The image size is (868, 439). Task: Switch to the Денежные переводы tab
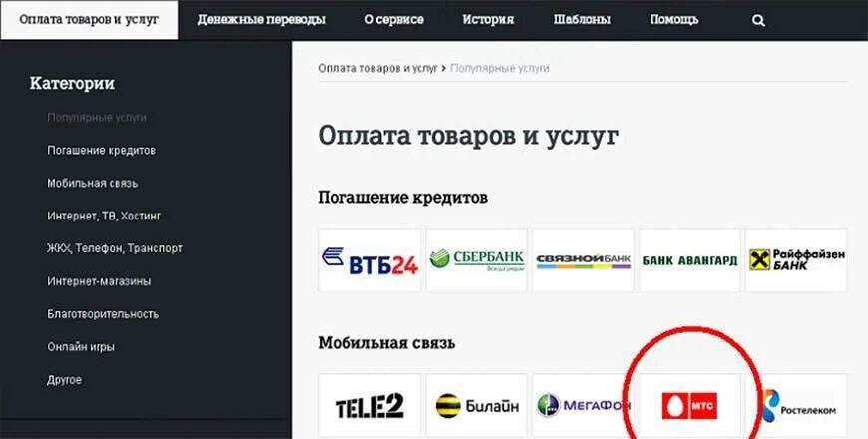pos(261,20)
